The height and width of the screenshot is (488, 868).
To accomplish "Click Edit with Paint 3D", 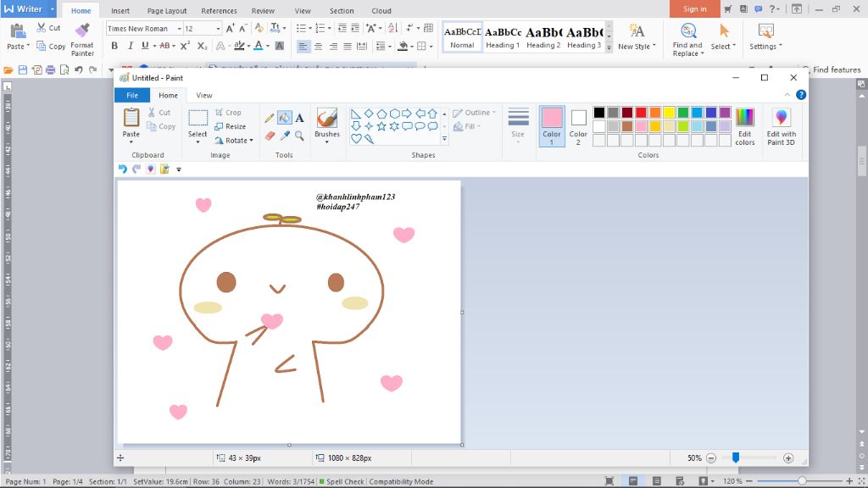I will (781, 127).
